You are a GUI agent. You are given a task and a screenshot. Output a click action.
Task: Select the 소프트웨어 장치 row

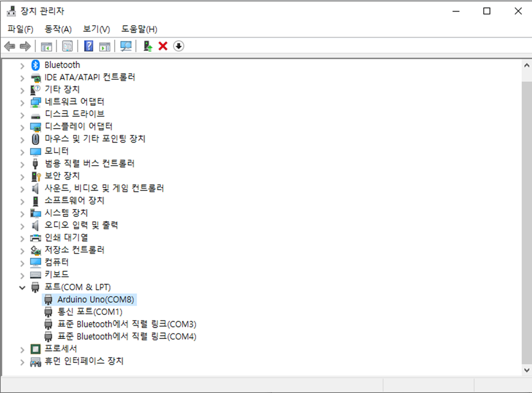pyautogui.click(x=74, y=201)
